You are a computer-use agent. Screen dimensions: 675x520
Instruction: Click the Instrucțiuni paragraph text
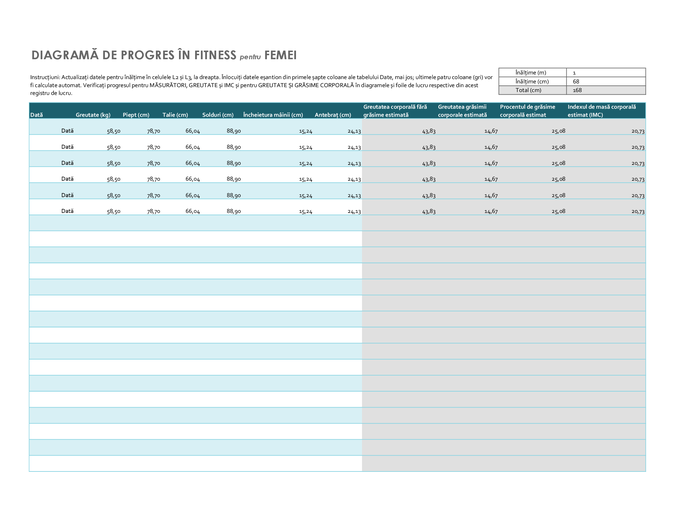click(261, 85)
